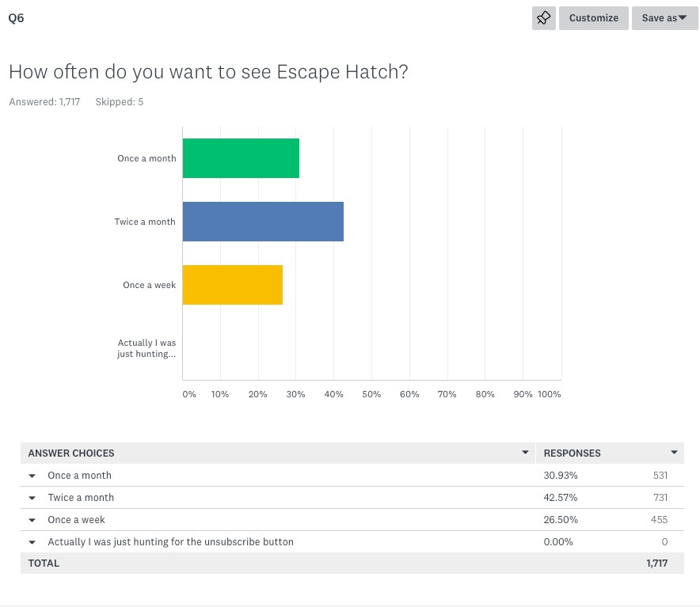700x607 pixels.
Task: Click the 26.50% response percentage
Action: coord(561,520)
